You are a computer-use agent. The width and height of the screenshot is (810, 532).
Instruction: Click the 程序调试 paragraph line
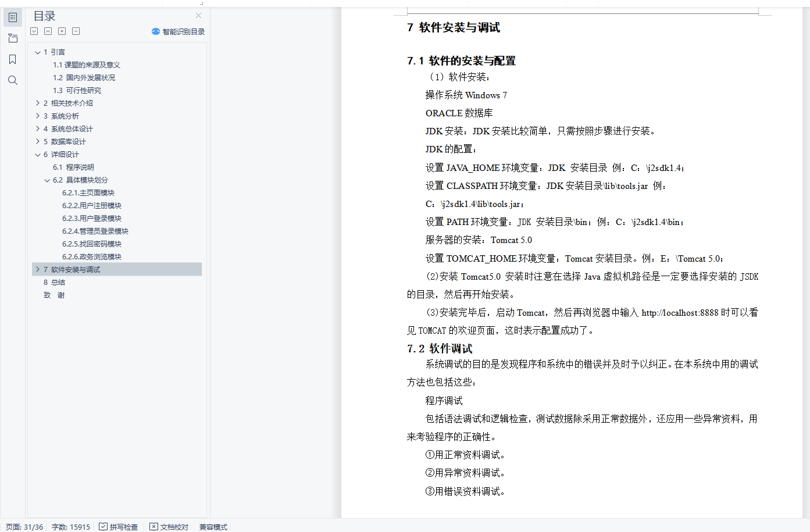coord(444,401)
